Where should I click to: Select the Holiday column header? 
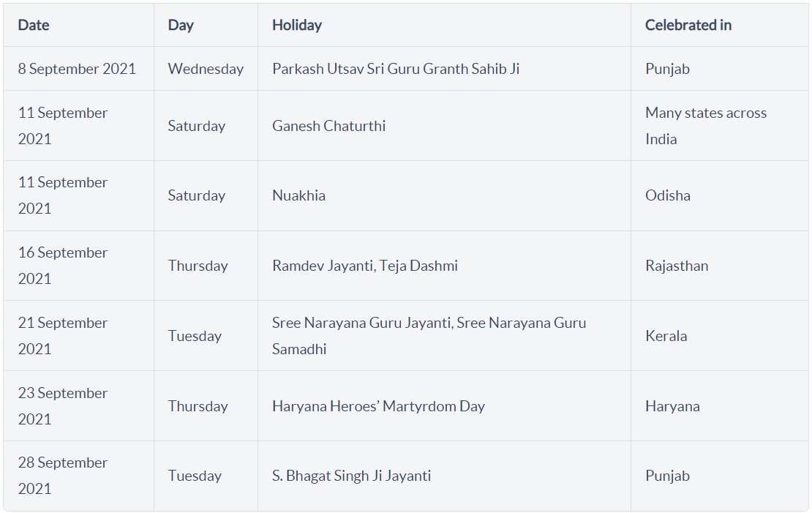(x=297, y=25)
